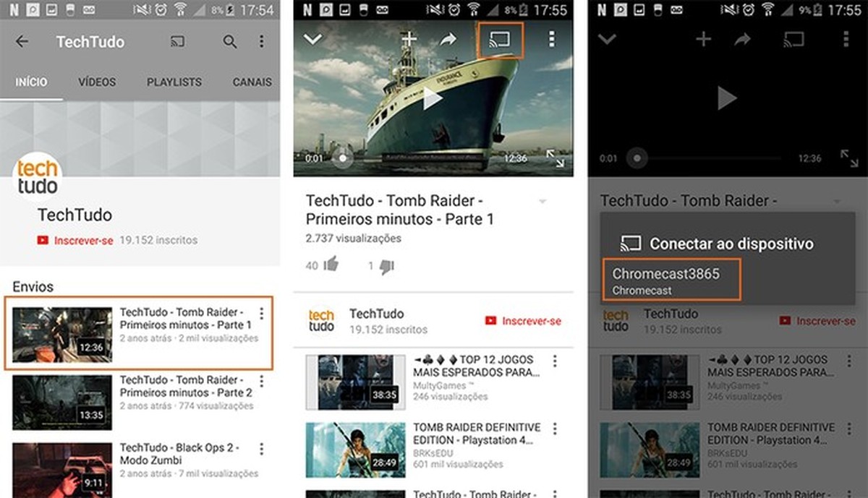Switch to the PLAYLISTS tab

click(x=174, y=82)
